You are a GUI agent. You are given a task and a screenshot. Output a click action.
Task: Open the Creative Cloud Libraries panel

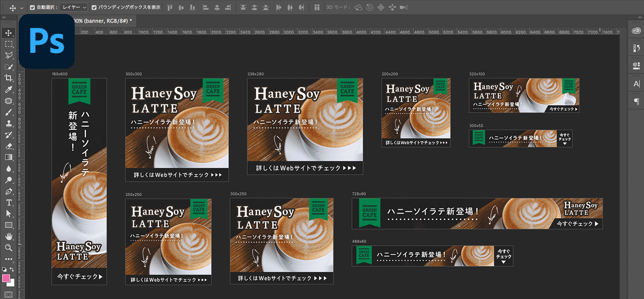click(637, 31)
